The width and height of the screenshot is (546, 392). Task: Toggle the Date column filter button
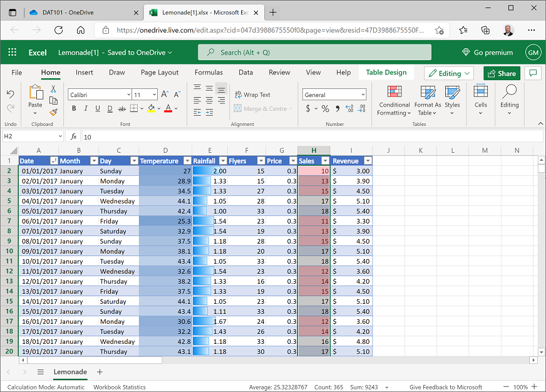point(53,161)
